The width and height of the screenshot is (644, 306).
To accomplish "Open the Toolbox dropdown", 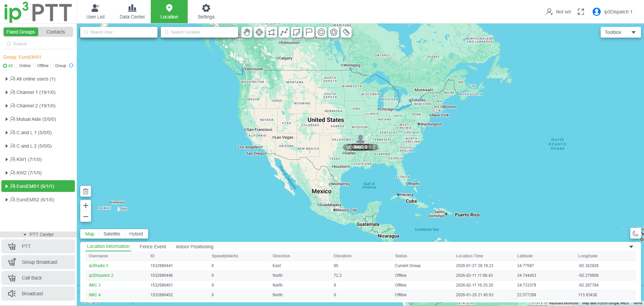I will 620,32.
